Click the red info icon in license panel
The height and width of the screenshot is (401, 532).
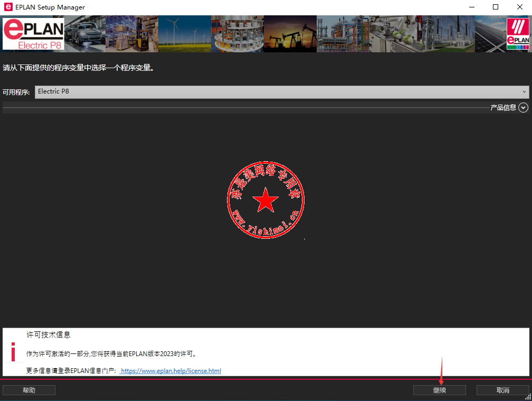click(13, 352)
